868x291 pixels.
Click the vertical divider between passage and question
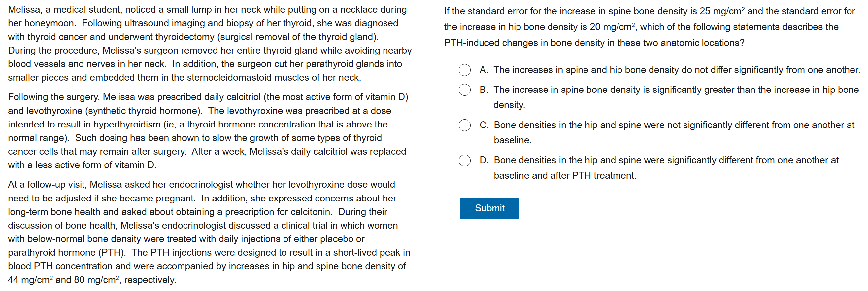click(x=426, y=145)
